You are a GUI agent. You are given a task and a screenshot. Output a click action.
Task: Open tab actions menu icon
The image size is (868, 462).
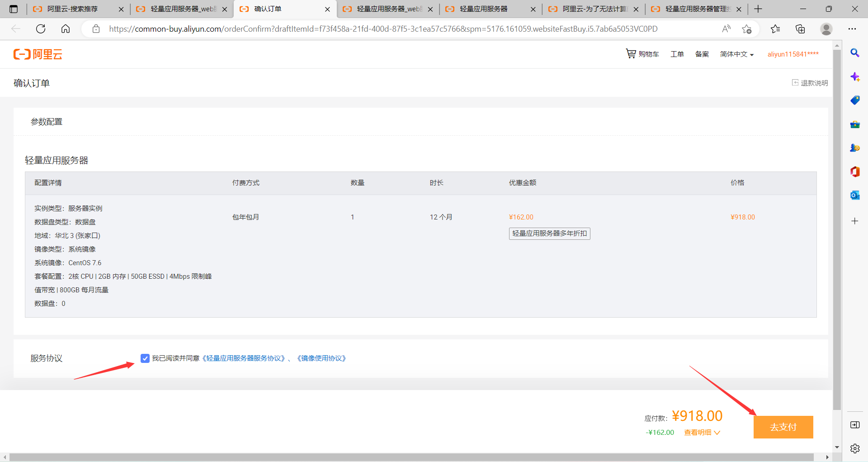14,9
